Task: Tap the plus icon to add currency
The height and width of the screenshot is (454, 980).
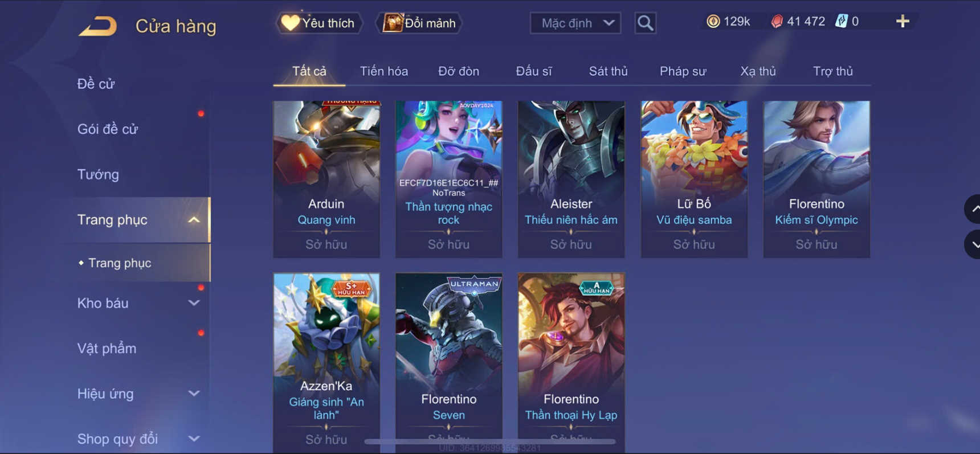Action: tap(903, 22)
